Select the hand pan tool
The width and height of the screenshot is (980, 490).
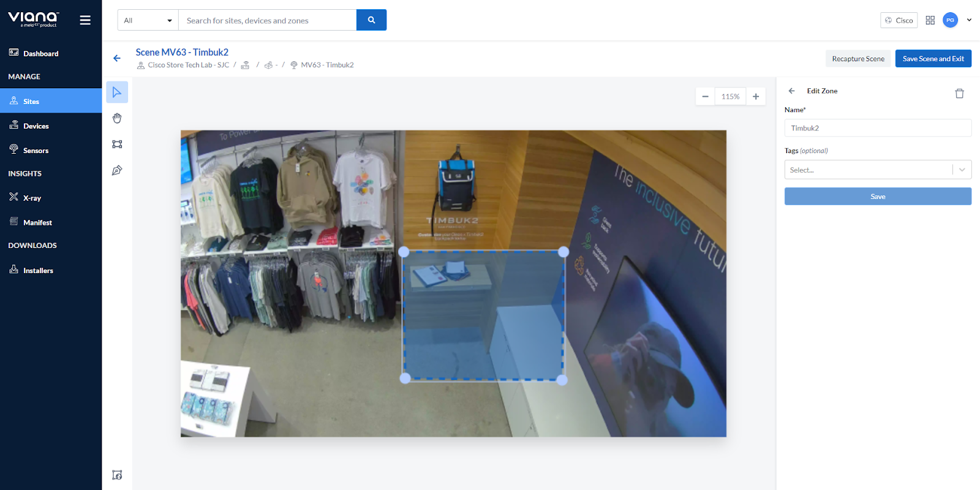117,118
